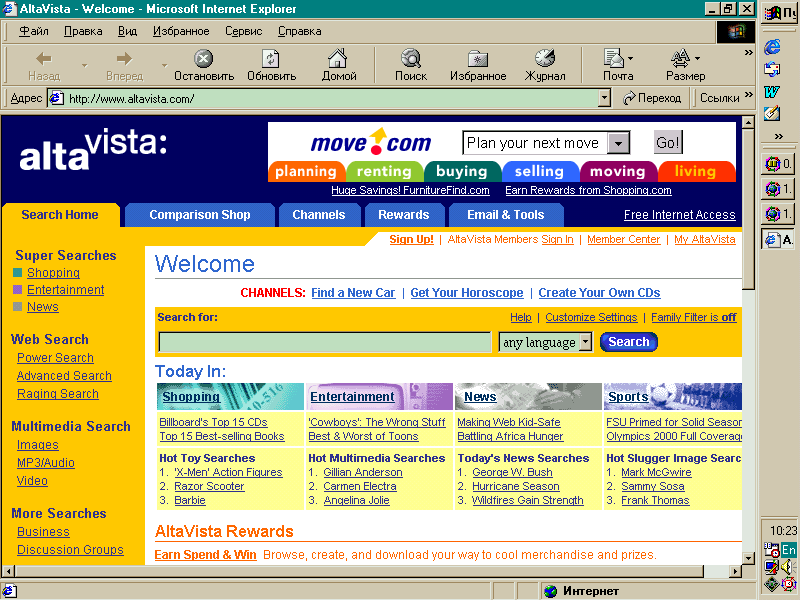Click the Переход go button

click(x=652, y=98)
